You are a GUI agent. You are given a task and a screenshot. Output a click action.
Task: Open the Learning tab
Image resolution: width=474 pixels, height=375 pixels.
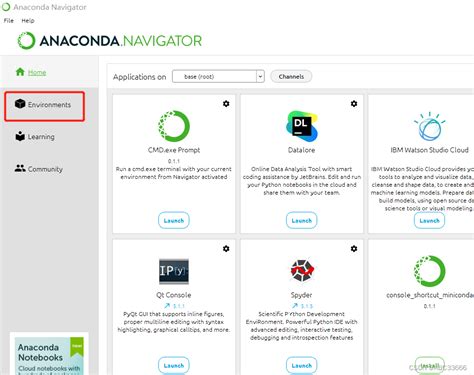41,137
